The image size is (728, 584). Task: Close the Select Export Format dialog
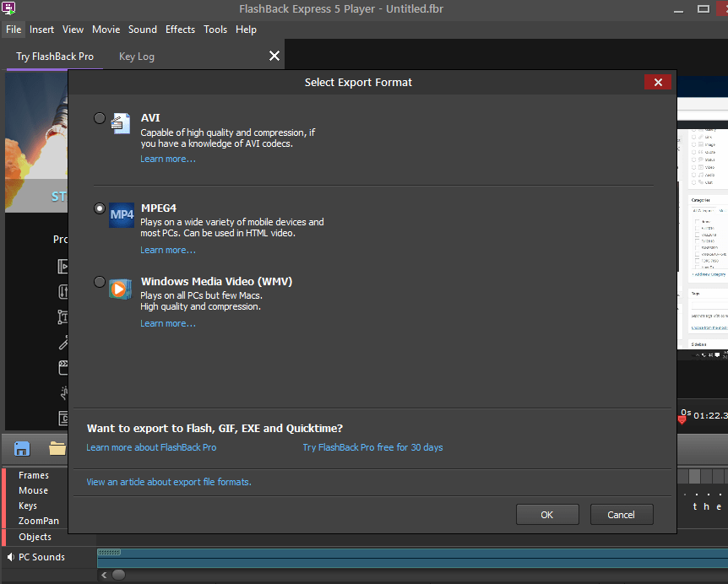pyautogui.click(x=658, y=82)
